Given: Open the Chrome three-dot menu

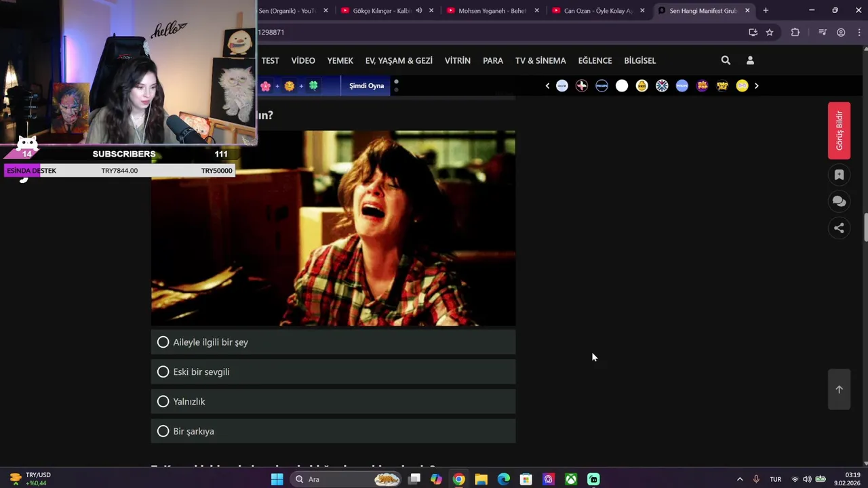Looking at the screenshot, I should click(859, 32).
